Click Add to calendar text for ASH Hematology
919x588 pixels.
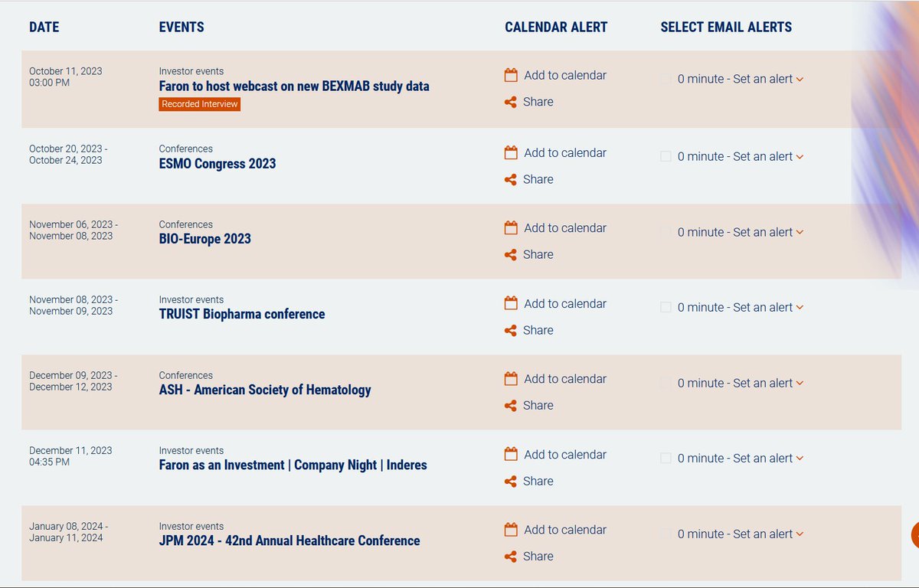[565, 378]
